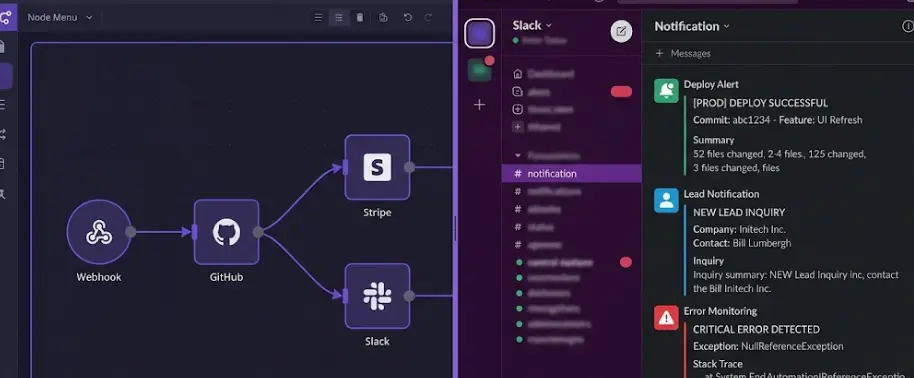Compose a new Slack message

click(621, 31)
